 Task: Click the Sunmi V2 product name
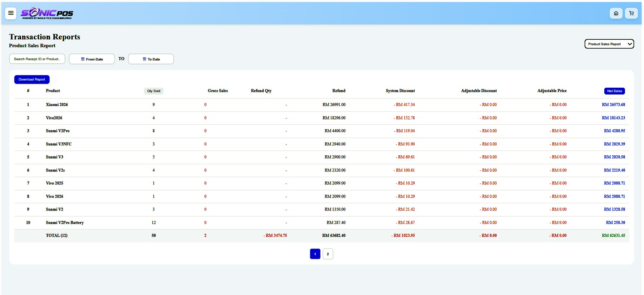54,209
